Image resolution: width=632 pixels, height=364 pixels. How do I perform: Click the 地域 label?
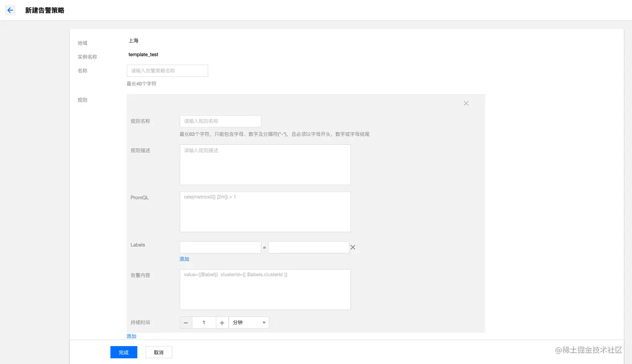[x=82, y=43]
